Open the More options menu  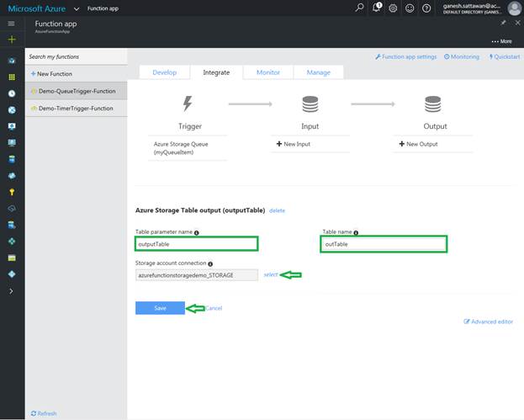coord(501,40)
